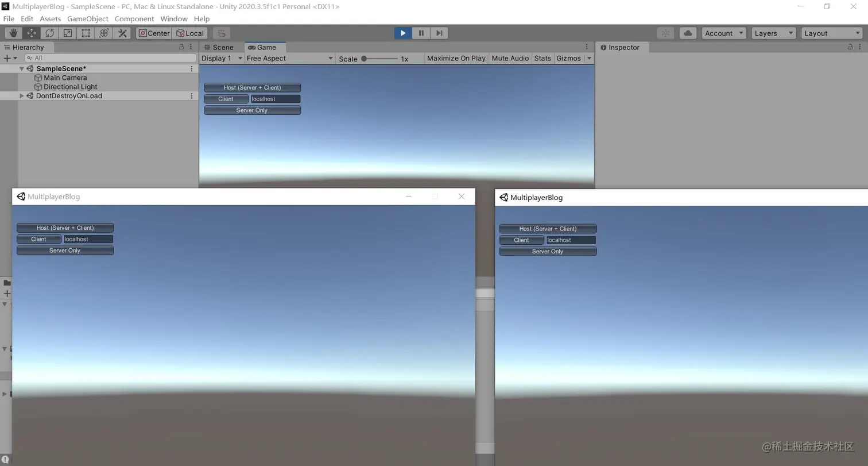This screenshot has height=466, width=868.
Task: Open the Gizmos dropdown arrow
Action: pyautogui.click(x=589, y=58)
